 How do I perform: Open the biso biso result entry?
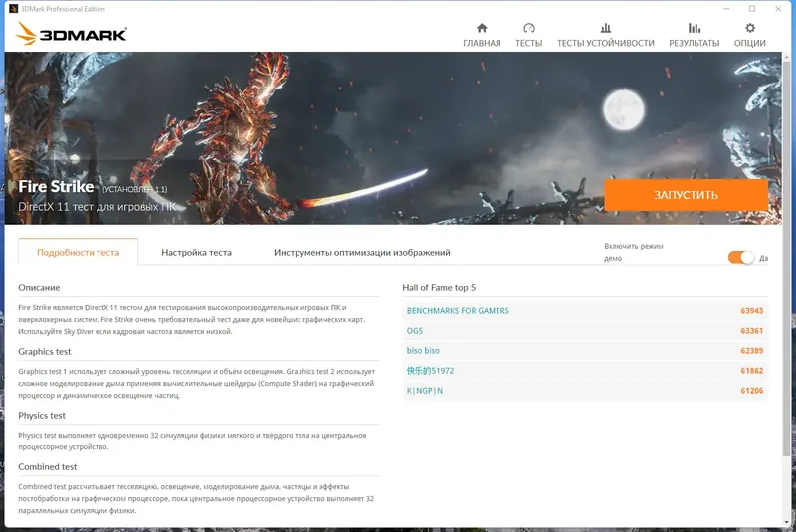click(423, 350)
